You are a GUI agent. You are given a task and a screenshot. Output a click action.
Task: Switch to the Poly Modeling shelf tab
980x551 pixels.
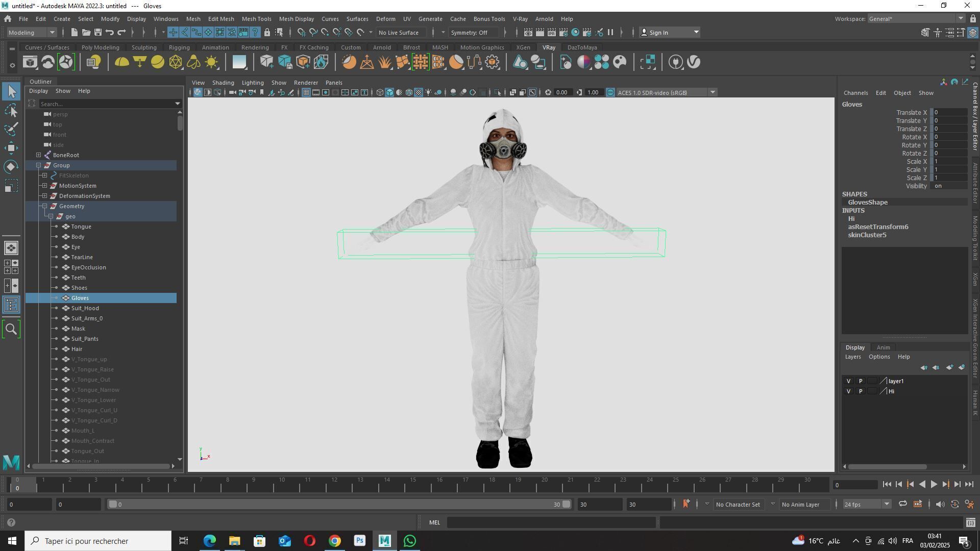[x=100, y=47]
